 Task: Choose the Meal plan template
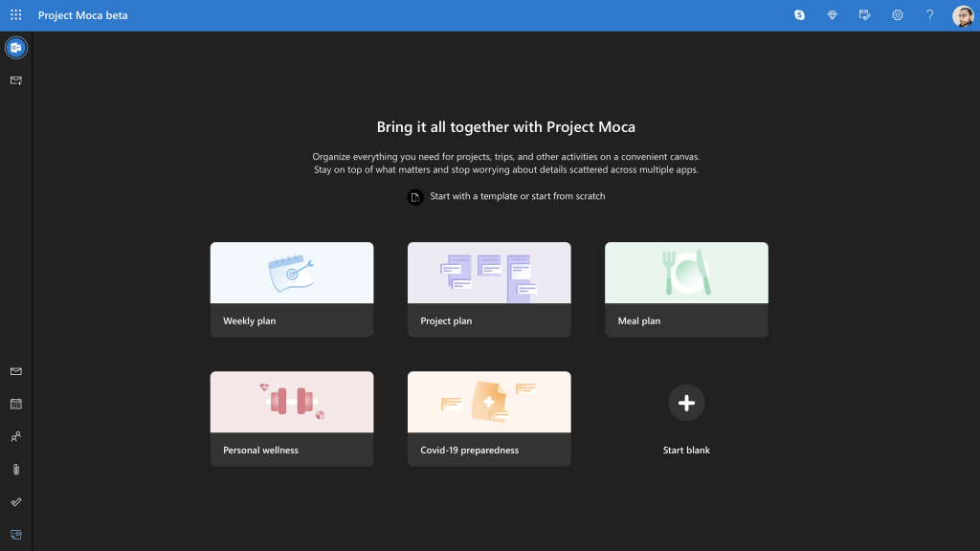click(686, 289)
